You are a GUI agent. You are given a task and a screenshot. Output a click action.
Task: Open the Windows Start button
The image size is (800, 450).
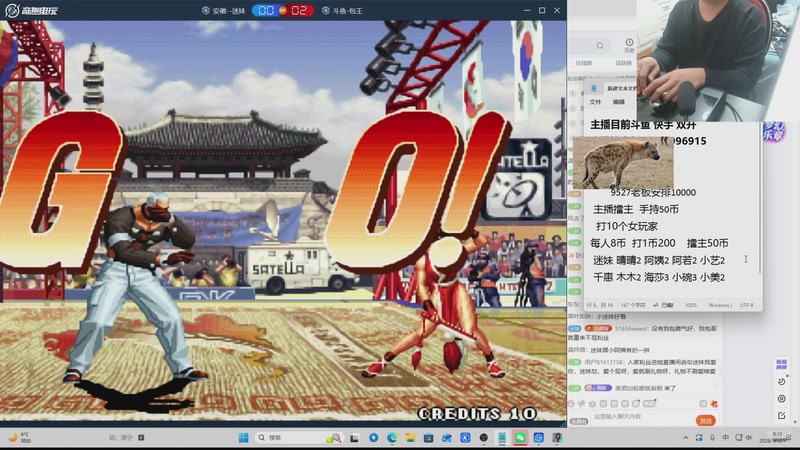pos(243,438)
